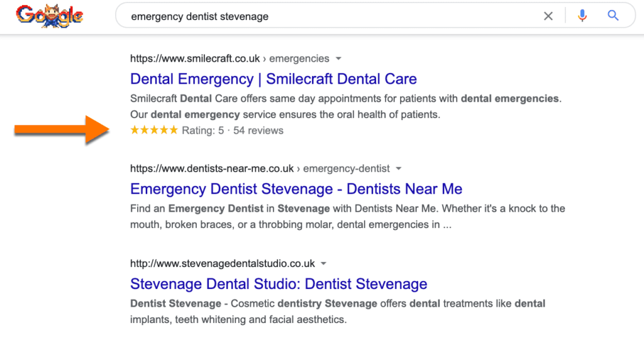This screenshot has height=340, width=644.
Task: Click the 'emergency-dentist' breadcrumb in the second result
Action: tap(347, 168)
